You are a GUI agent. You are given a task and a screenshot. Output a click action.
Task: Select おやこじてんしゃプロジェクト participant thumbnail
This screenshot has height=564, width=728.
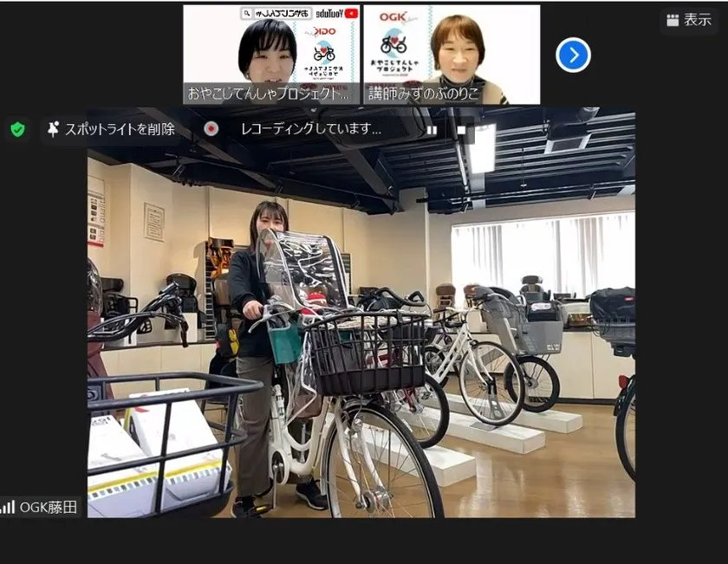pyautogui.click(x=271, y=55)
